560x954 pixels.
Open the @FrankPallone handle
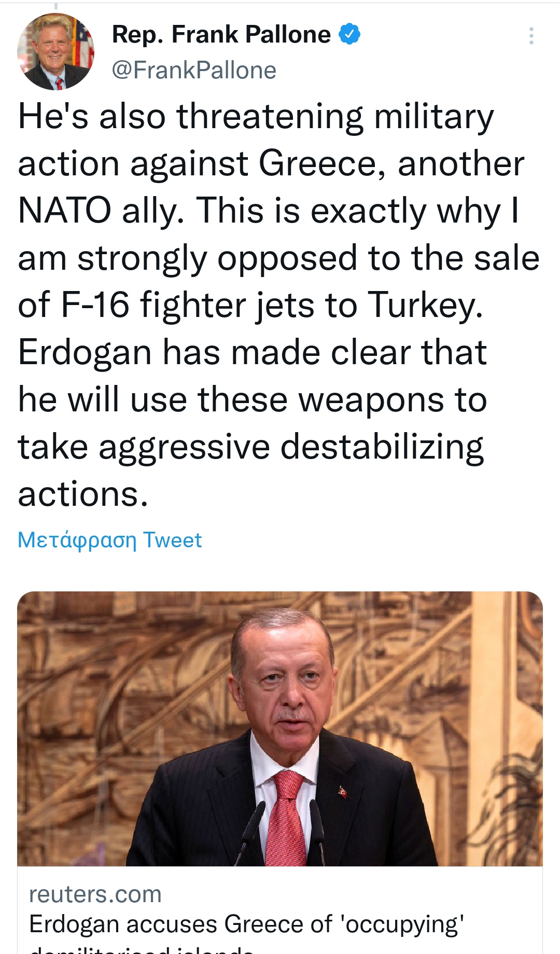[194, 71]
